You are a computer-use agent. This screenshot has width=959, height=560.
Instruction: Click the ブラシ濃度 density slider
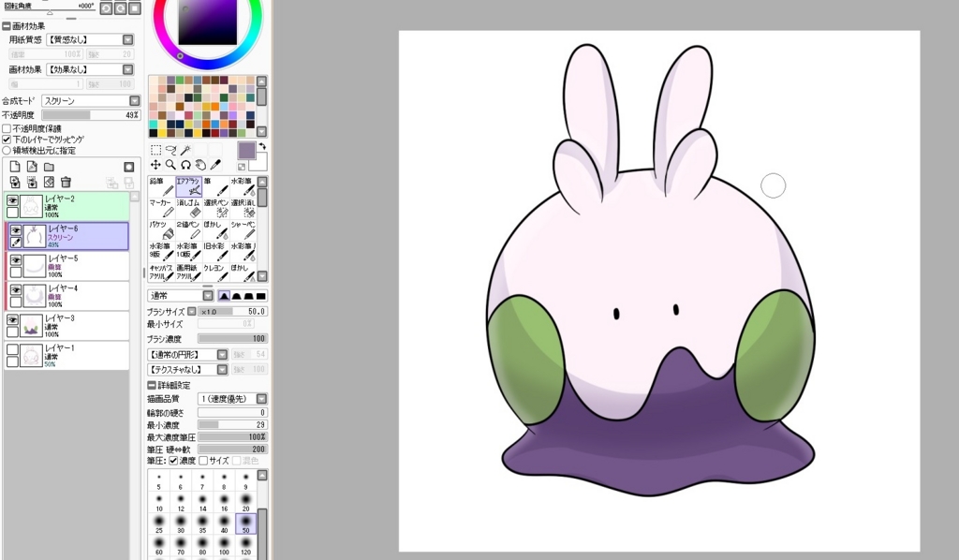(x=232, y=339)
